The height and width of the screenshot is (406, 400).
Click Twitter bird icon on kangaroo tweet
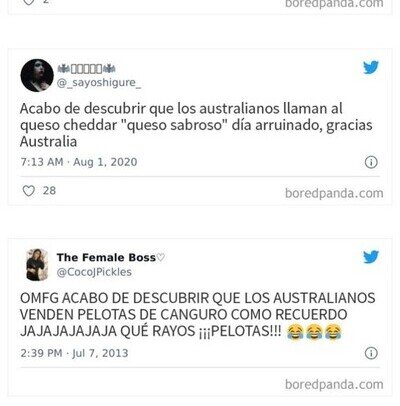pyautogui.click(x=371, y=257)
